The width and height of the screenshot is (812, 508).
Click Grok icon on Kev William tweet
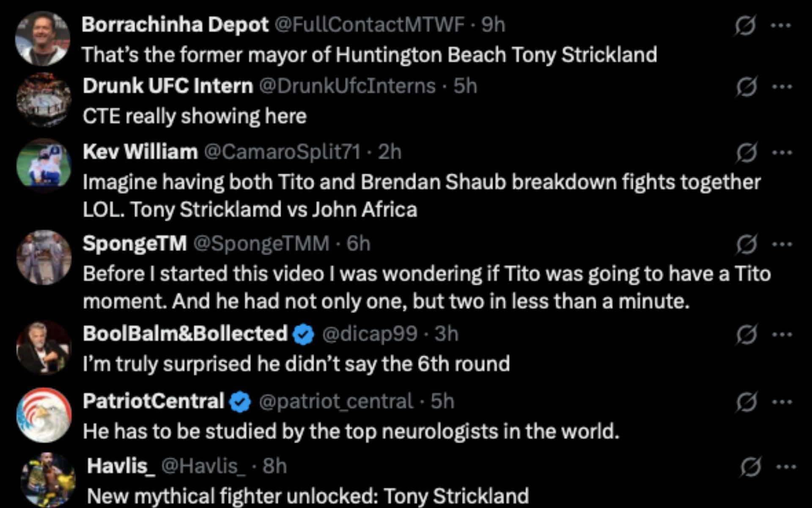[x=746, y=153]
